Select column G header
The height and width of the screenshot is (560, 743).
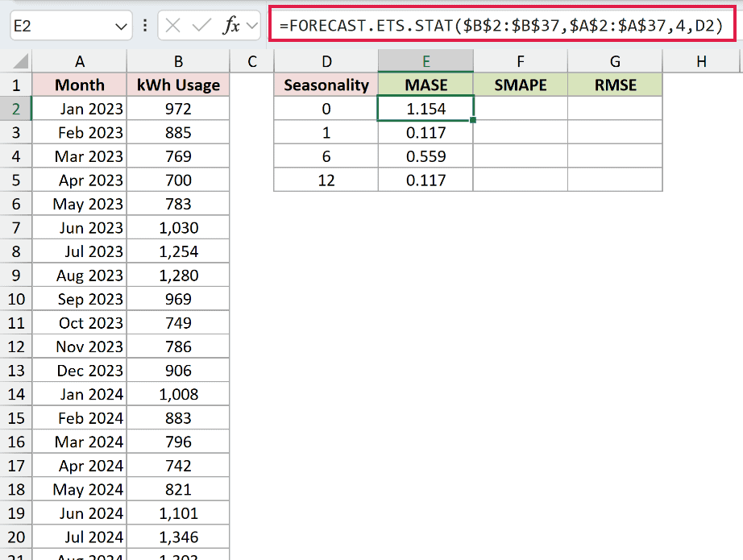615,61
